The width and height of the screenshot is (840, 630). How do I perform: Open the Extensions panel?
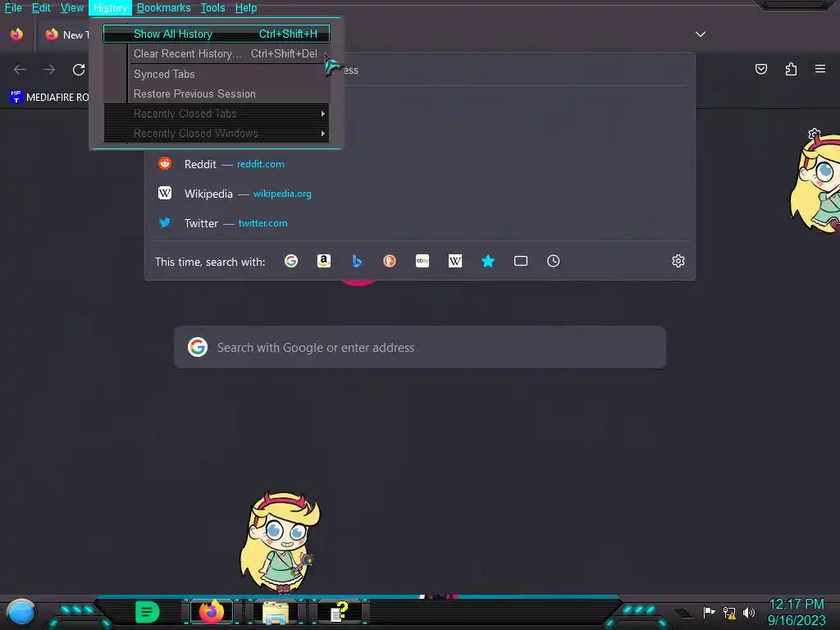click(x=791, y=69)
